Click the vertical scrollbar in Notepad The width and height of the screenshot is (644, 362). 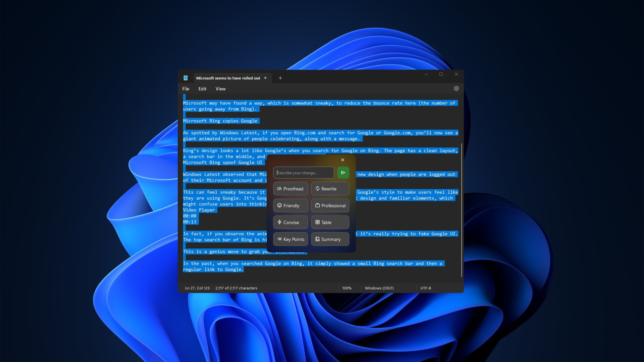pos(462,210)
